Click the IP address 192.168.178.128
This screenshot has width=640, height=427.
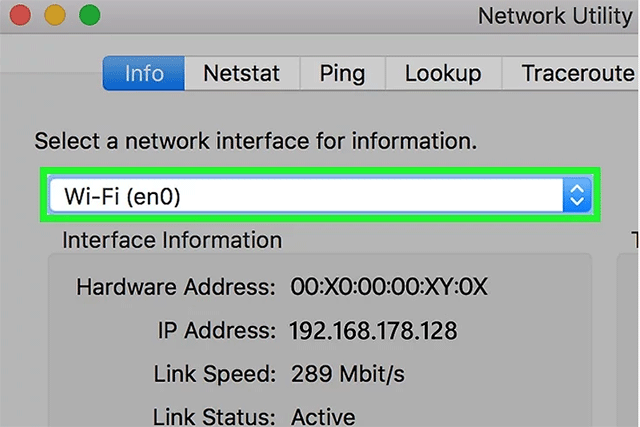[x=373, y=330]
